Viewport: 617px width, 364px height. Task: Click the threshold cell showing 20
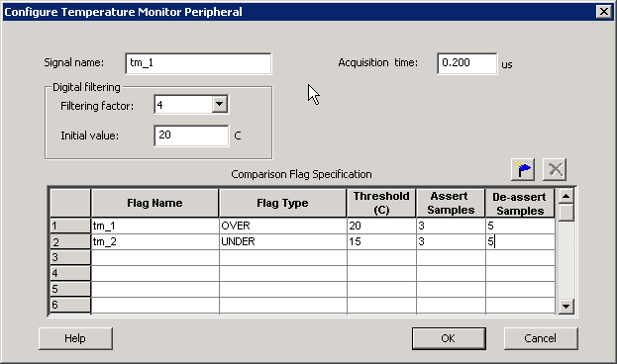(381, 227)
